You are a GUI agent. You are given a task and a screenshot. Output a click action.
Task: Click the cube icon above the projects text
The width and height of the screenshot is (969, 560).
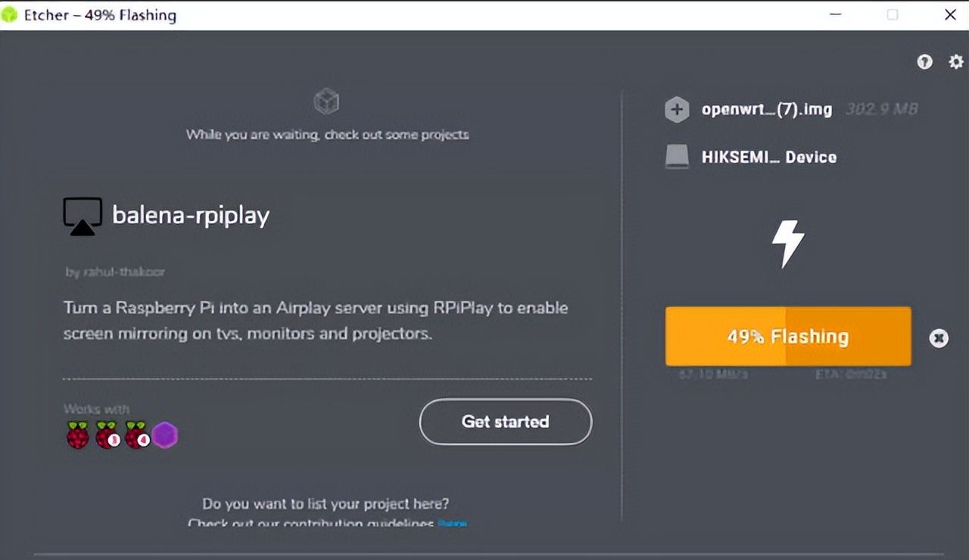coord(326,101)
